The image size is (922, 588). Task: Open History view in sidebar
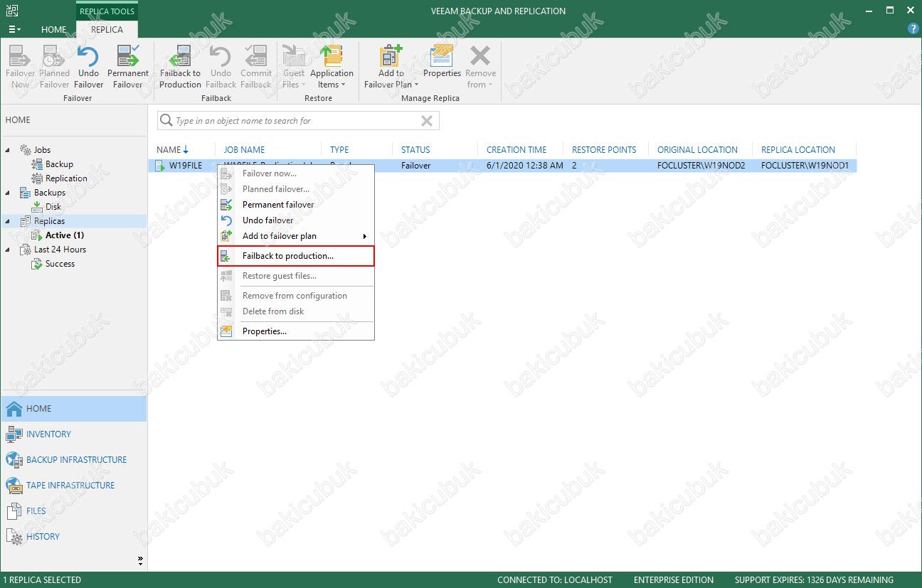[x=43, y=537]
